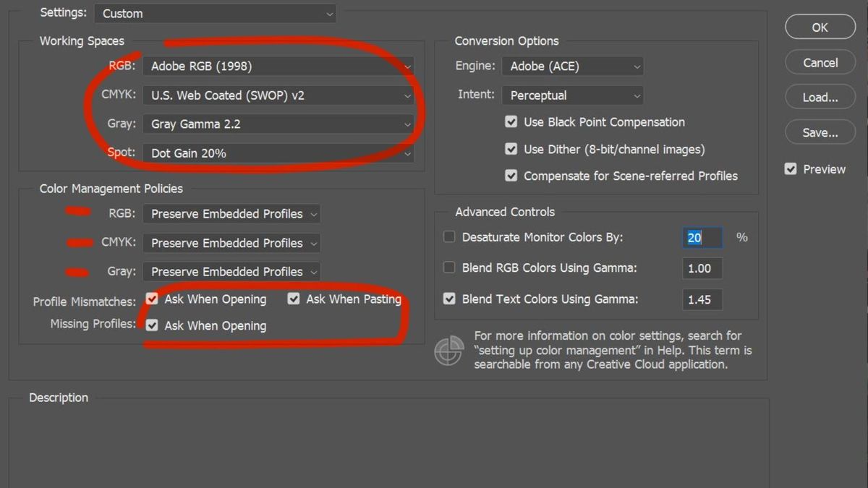The image size is (868, 488).
Task: Click the Cancel button
Action: click(x=820, y=63)
